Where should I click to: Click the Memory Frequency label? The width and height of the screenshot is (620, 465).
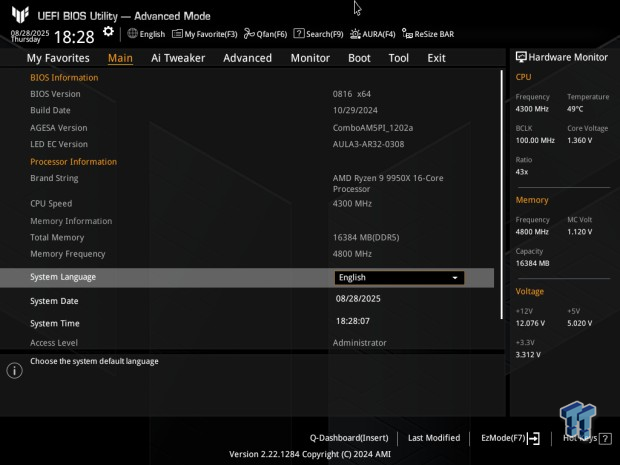[68, 254]
